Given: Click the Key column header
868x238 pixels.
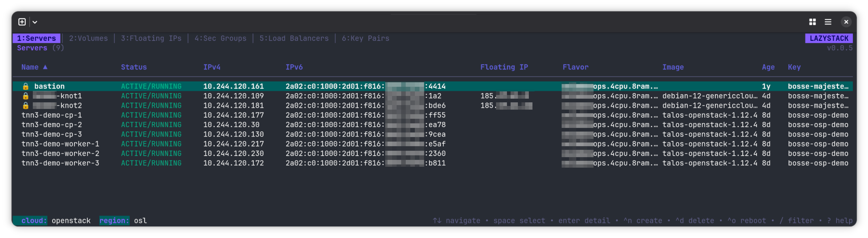Looking at the screenshot, I should tap(794, 67).
